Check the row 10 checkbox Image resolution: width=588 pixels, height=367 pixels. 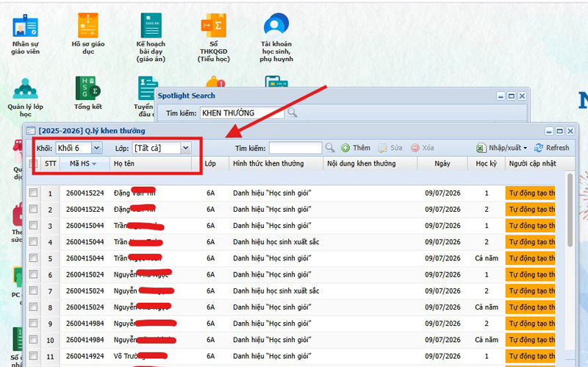click(x=33, y=339)
